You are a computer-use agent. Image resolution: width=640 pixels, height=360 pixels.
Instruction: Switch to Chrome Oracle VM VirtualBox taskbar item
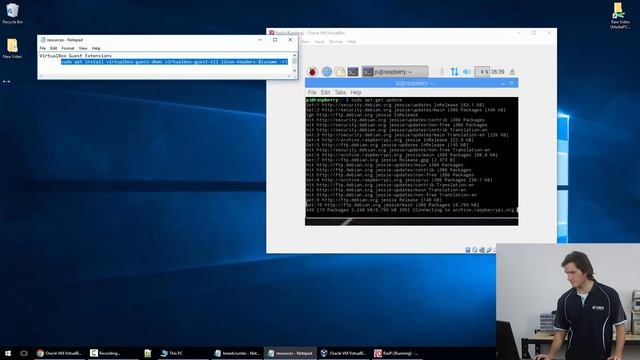[59, 353]
